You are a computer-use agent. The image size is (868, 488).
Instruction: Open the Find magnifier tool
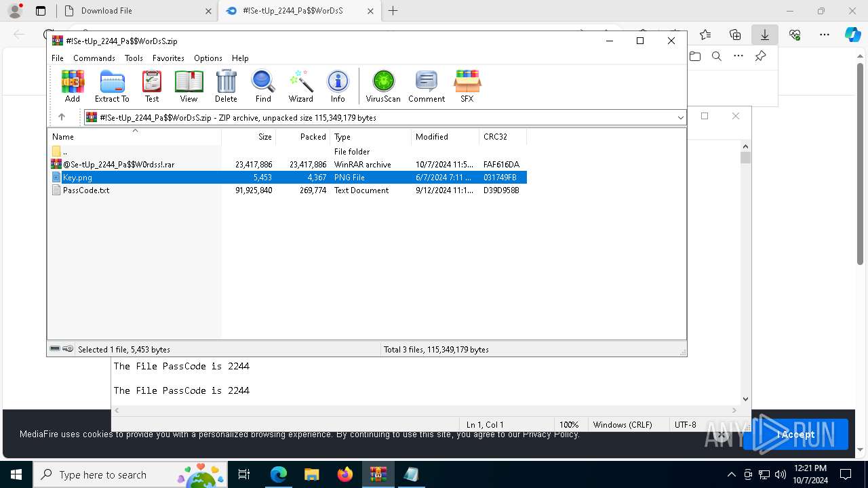[x=263, y=86]
